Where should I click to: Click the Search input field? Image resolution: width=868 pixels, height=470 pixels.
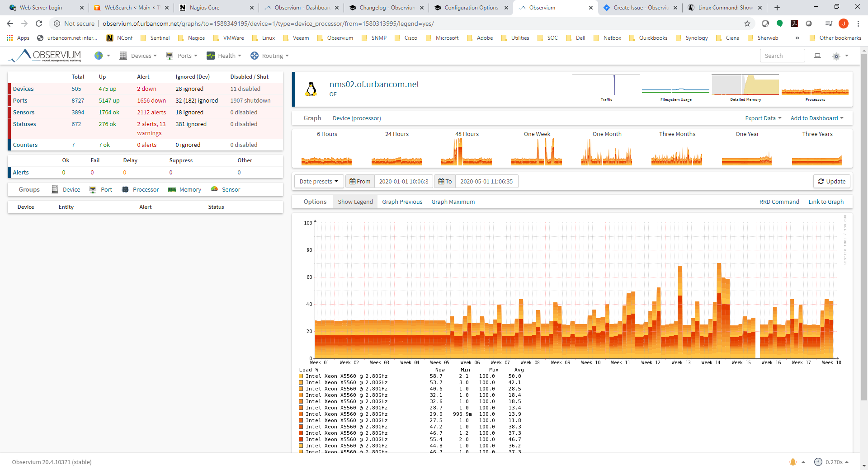782,56
